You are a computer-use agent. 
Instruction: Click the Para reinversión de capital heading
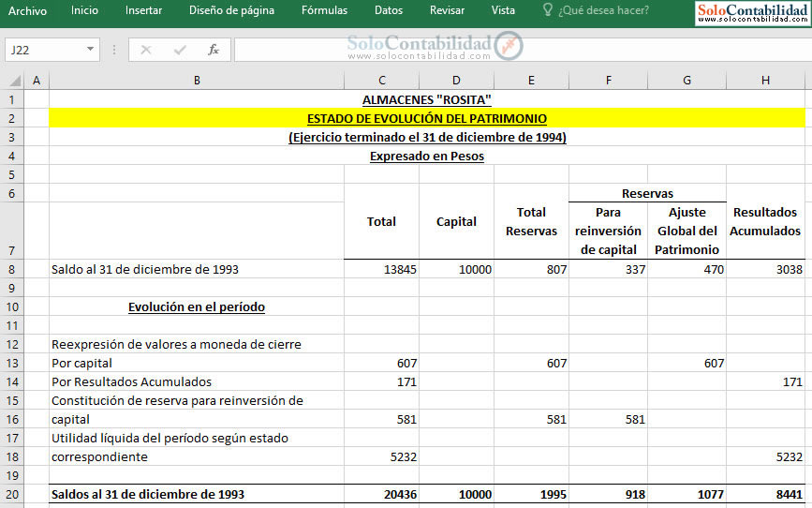[x=609, y=231]
